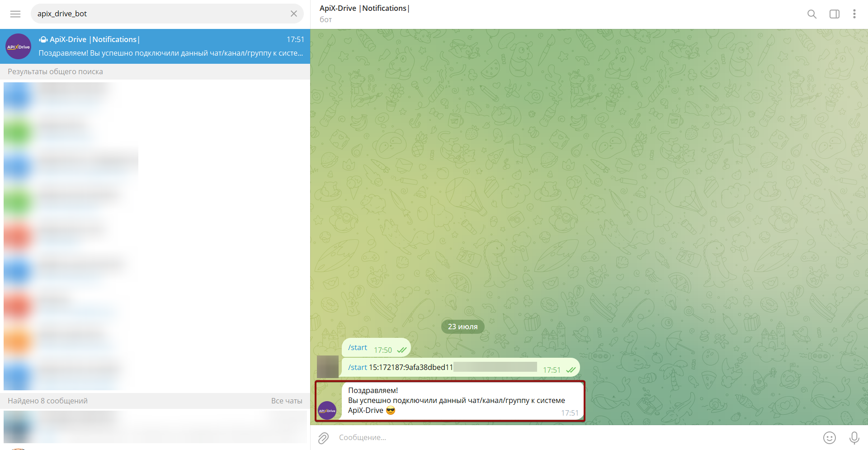Focus the Сообщение message input field
Screen dimensions: 868x450
click(576, 437)
